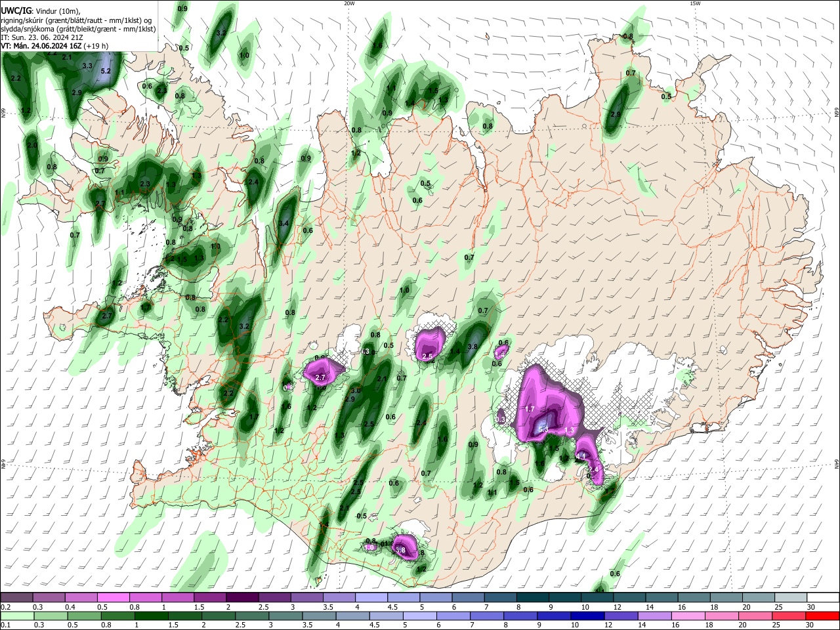Click the 3.8 rain value on the map

pyautogui.click(x=472, y=346)
